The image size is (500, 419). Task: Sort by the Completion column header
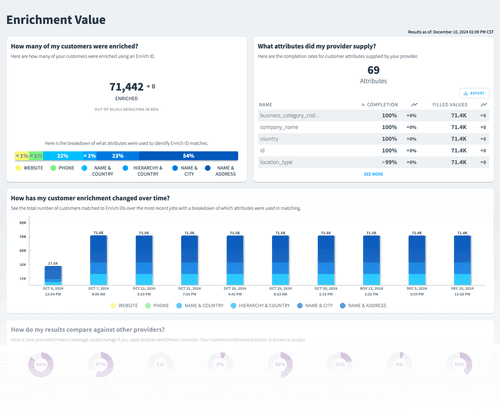[380, 105]
